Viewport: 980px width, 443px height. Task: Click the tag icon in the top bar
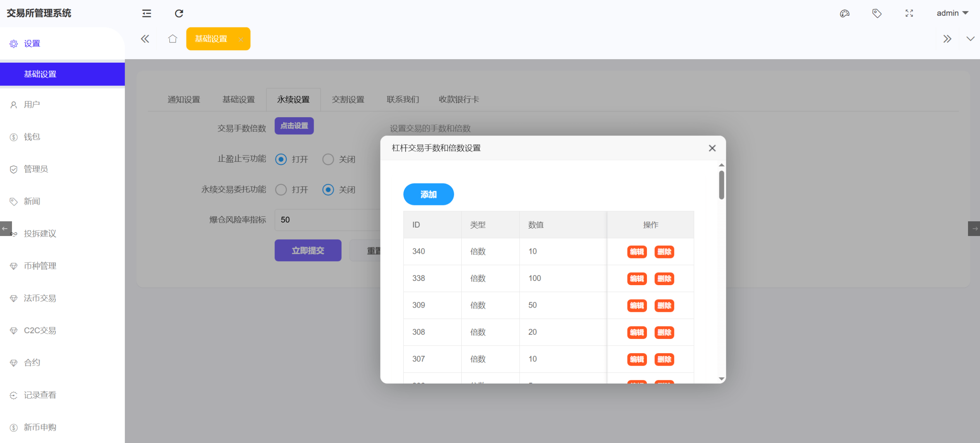877,13
